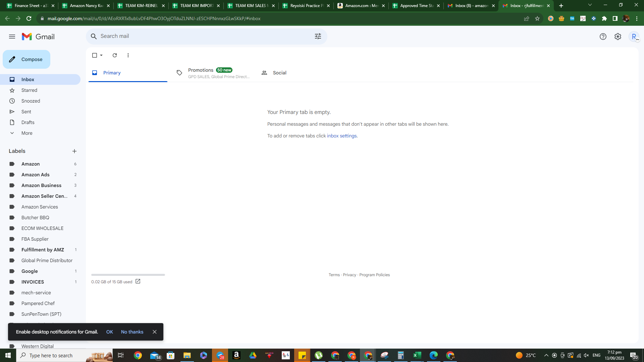The width and height of the screenshot is (644, 362).
Task: Open Gmail Support help icon
Action: click(x=603, y=37)
